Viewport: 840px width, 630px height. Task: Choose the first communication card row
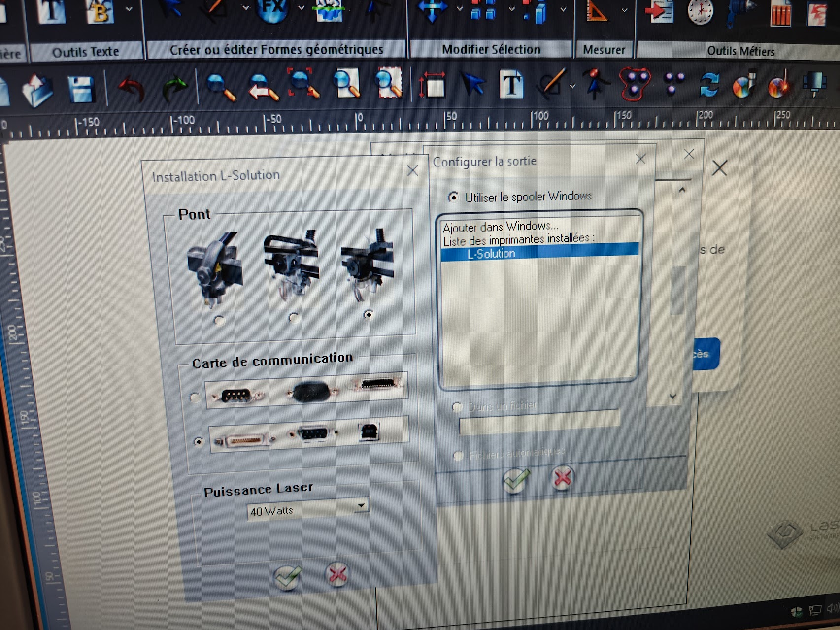pyautogui.click(x=195, y=397)
